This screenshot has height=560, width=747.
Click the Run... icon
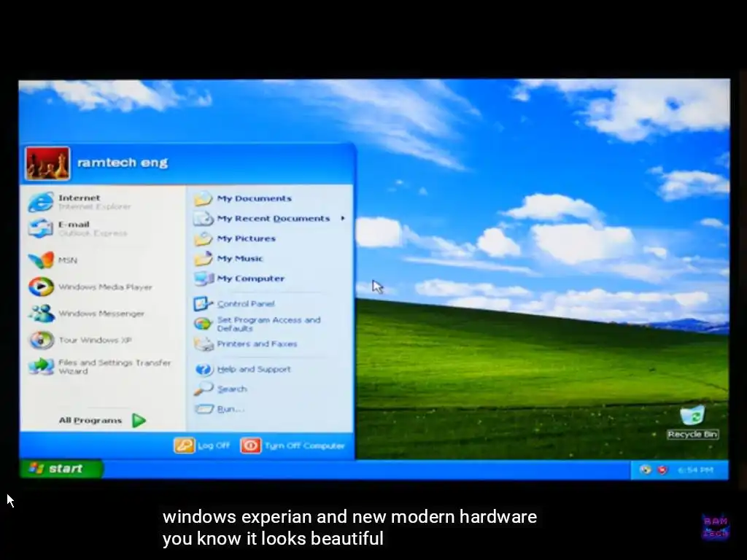pyautogui.click(x=204, y=409)
